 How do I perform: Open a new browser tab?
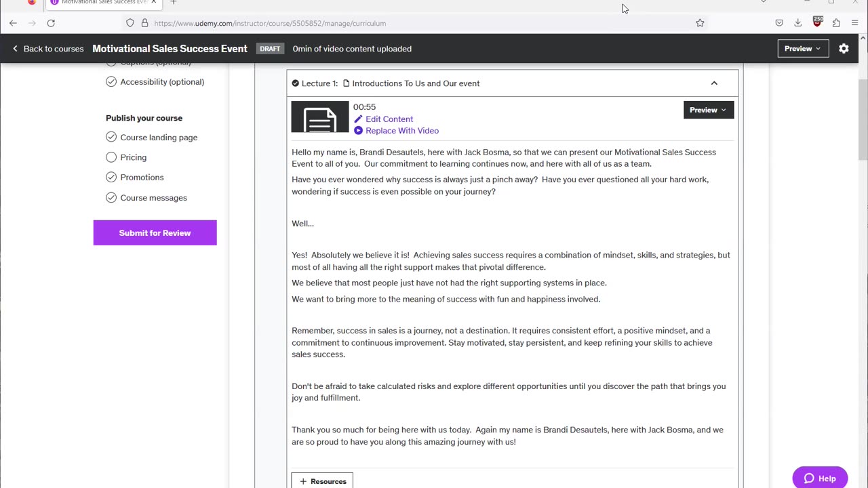click(x=174, y=2)
